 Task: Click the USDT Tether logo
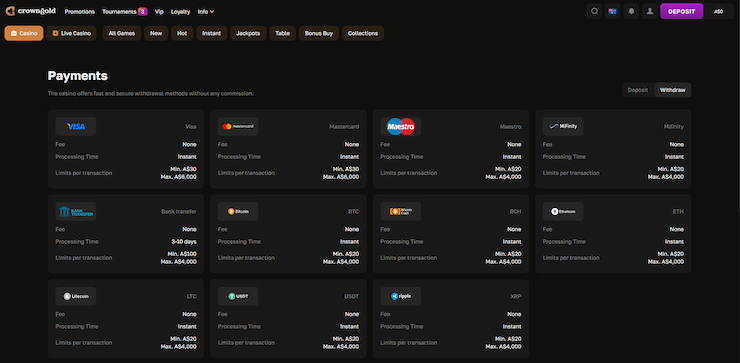pyautogui.click(x=238, y=296)
